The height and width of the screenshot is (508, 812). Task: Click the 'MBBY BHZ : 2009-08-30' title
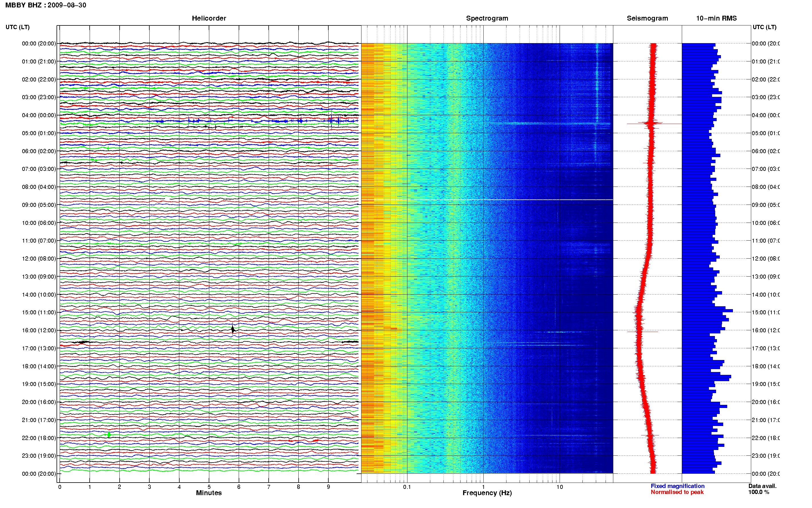pos(46,5)
